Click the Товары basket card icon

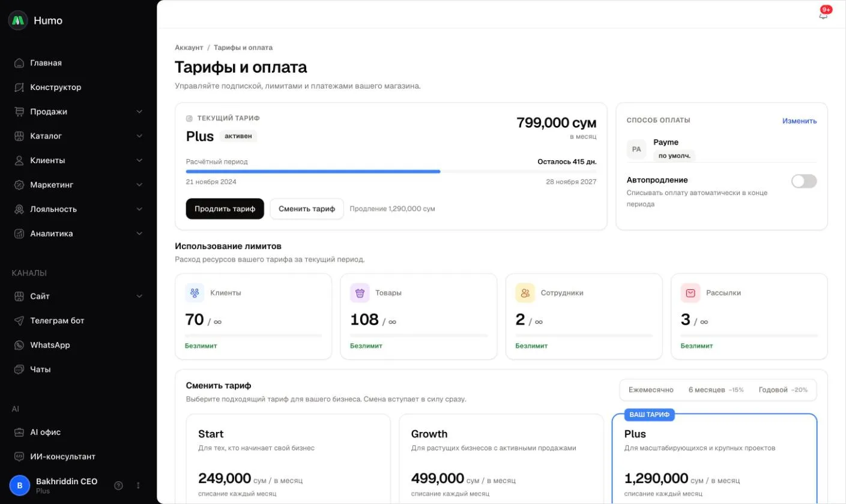(x=360, y=293)
